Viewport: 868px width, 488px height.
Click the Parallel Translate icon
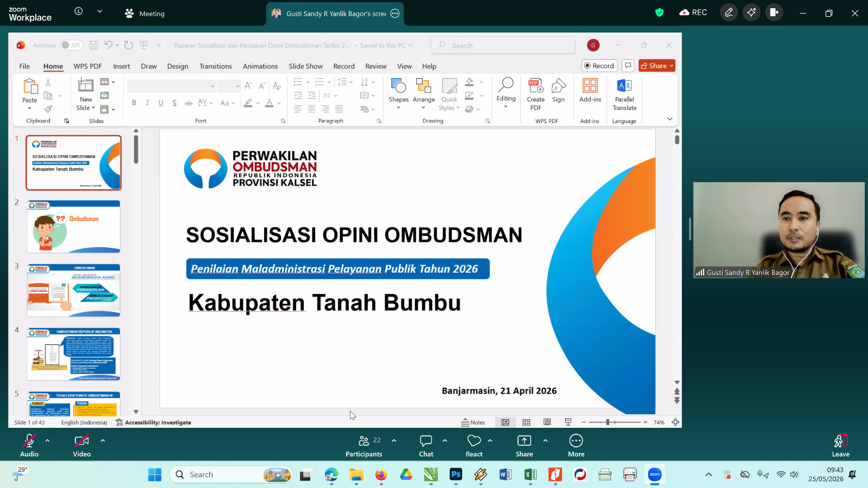click(624, 87)
